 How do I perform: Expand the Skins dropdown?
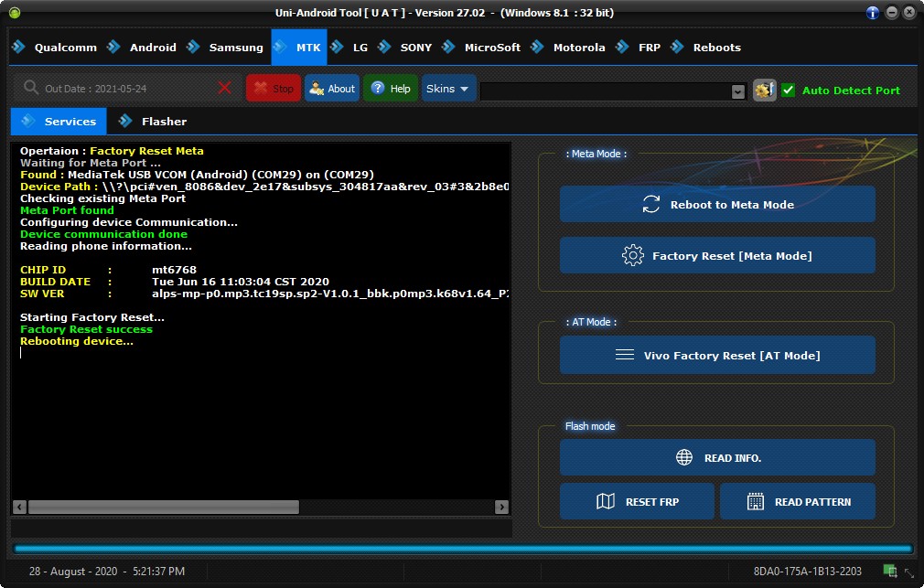448,89
